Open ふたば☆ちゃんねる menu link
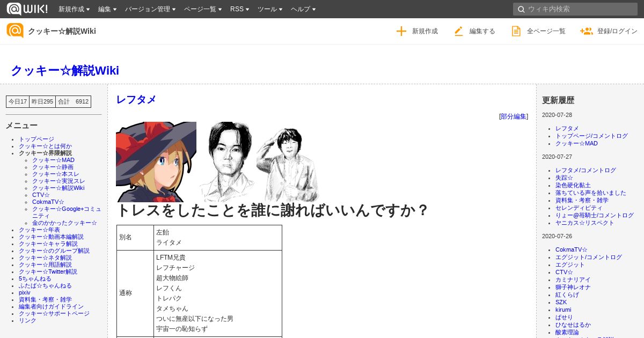Viewport: 644px width, 338px height. point(45,285)
